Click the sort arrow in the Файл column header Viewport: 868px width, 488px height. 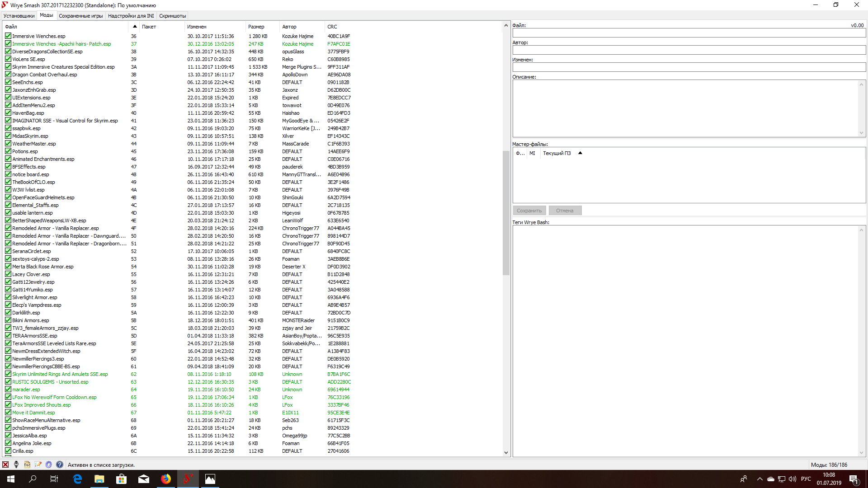tap(135, 26)
